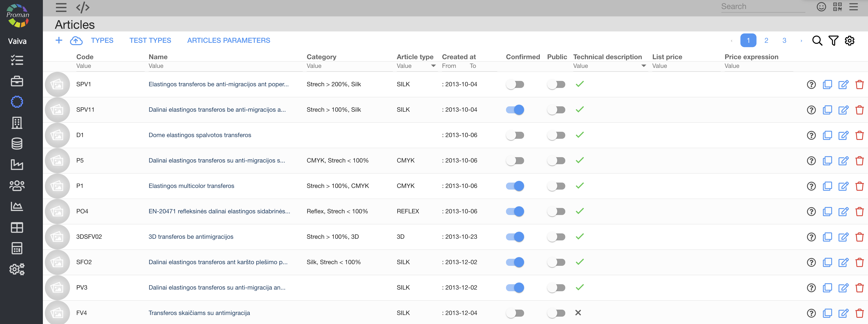Click the cloud upload icon
This screenshot has width=868, height=324.
point(76,41)
